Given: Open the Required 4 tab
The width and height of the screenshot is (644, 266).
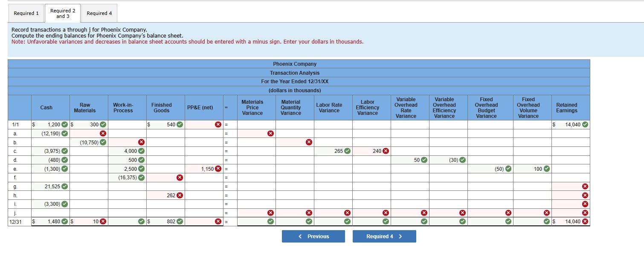Looking at the screenshot, I should point(99,13).
